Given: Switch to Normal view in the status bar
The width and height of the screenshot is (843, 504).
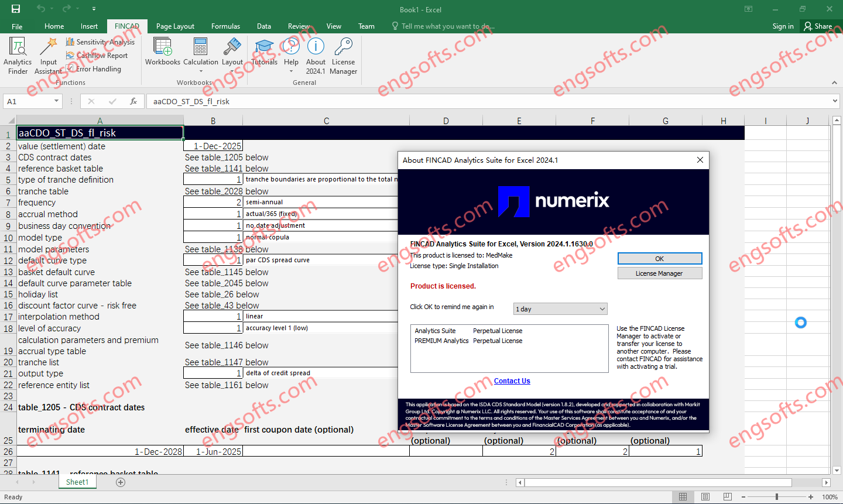Looking at the screenshot, I should (x=683, y=496).
